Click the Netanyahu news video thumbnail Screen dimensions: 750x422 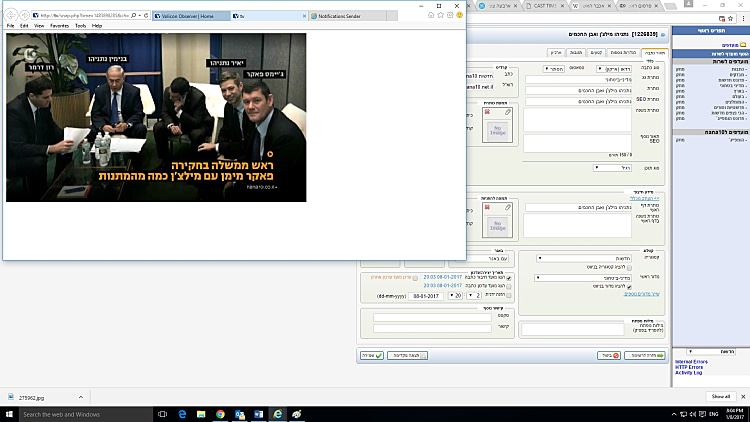(156, 117)
